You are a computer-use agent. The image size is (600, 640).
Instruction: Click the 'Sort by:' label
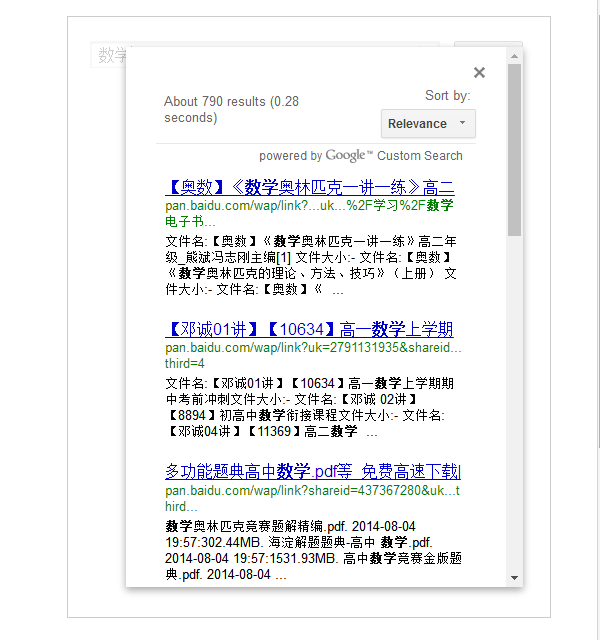click(448, 96)
